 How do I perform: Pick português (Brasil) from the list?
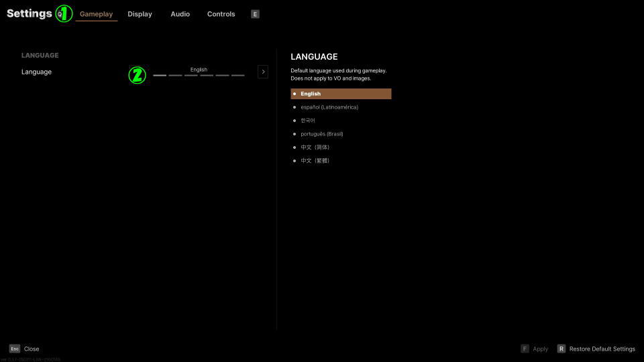[322, 134]
